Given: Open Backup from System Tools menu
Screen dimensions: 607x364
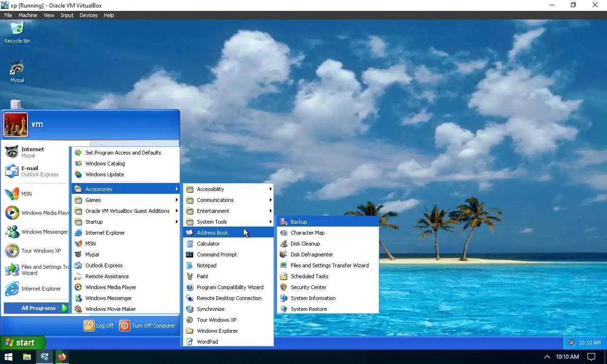Looking at the screenshot, I should click(x=328, y=222).
